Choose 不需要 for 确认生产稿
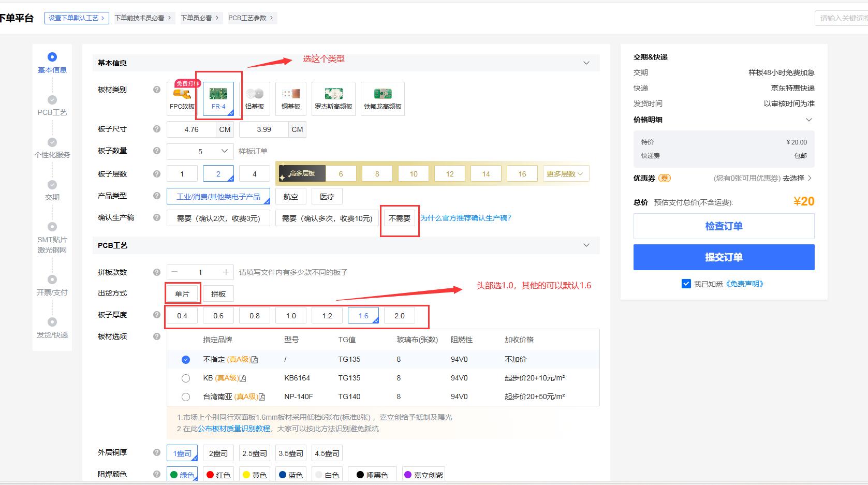 click(x=400, y=218)
